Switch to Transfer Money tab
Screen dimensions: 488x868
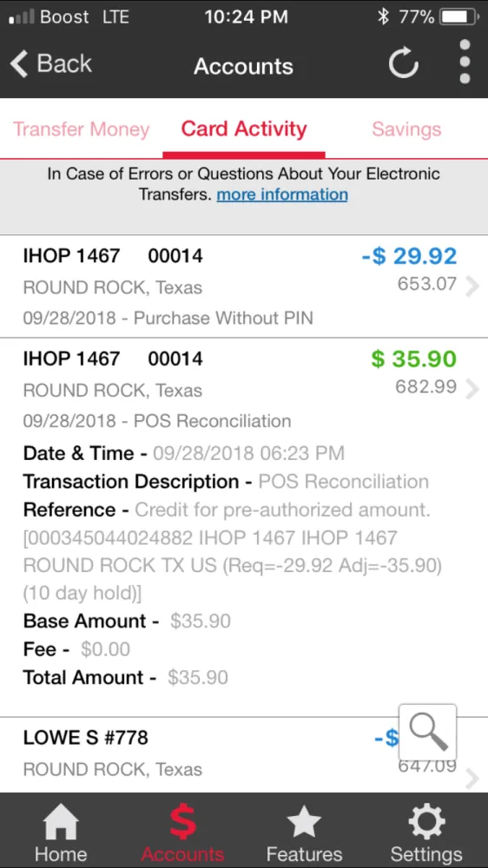(x=81, y=129)
